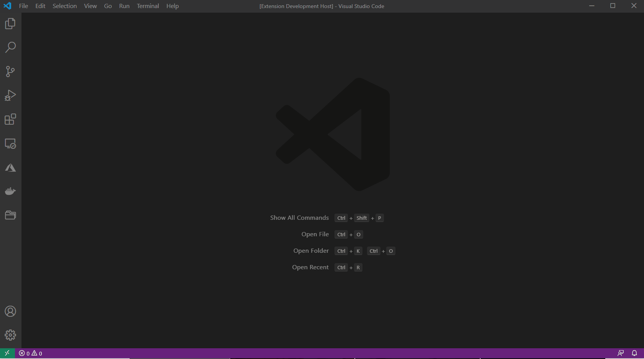Click the Open Folder label

(311, 251)
